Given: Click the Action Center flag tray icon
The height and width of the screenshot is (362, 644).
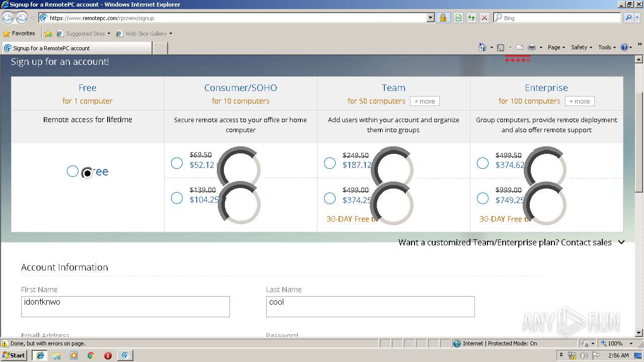Looking at the screenshot, I should (597, 355).
